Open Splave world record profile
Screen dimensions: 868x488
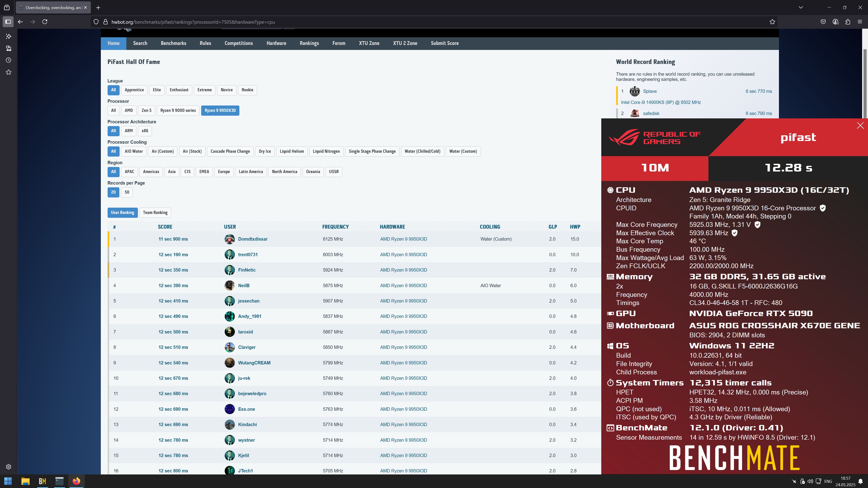(x=650, y=91)
